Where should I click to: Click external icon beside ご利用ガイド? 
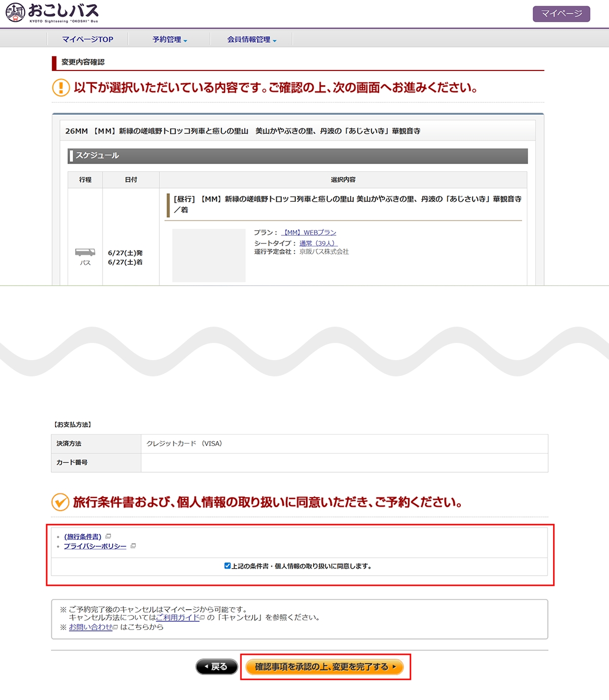point(202,618)
